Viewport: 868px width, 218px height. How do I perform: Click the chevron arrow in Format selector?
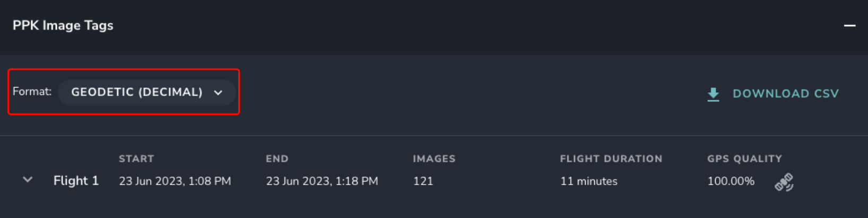coord(218,93)
